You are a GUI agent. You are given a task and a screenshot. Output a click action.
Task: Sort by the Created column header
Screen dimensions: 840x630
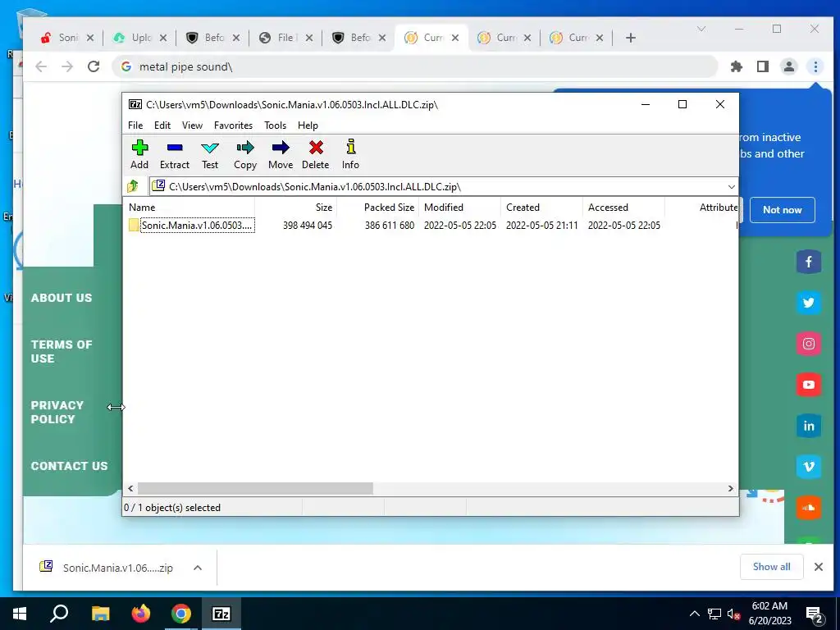(541, 208)
